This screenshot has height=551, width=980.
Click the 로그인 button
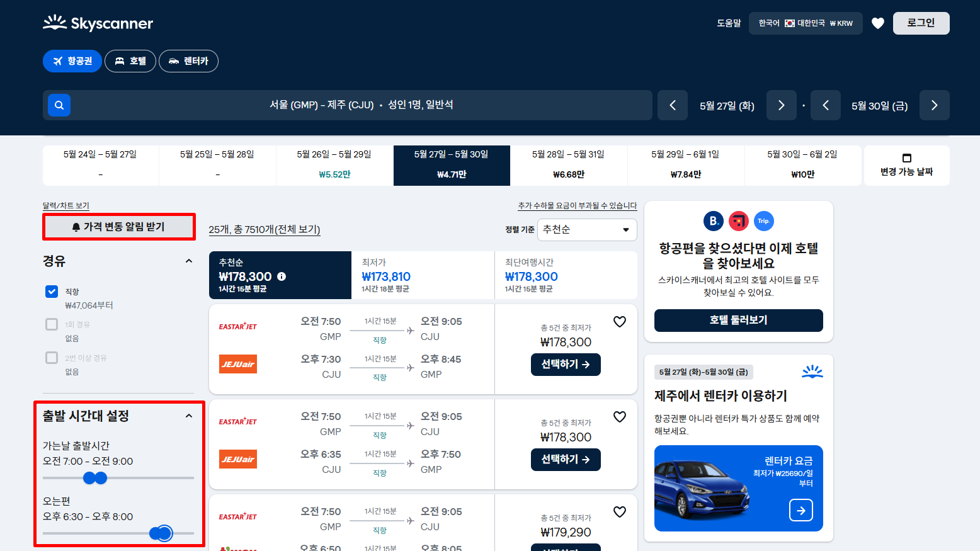tap(921, 23)
